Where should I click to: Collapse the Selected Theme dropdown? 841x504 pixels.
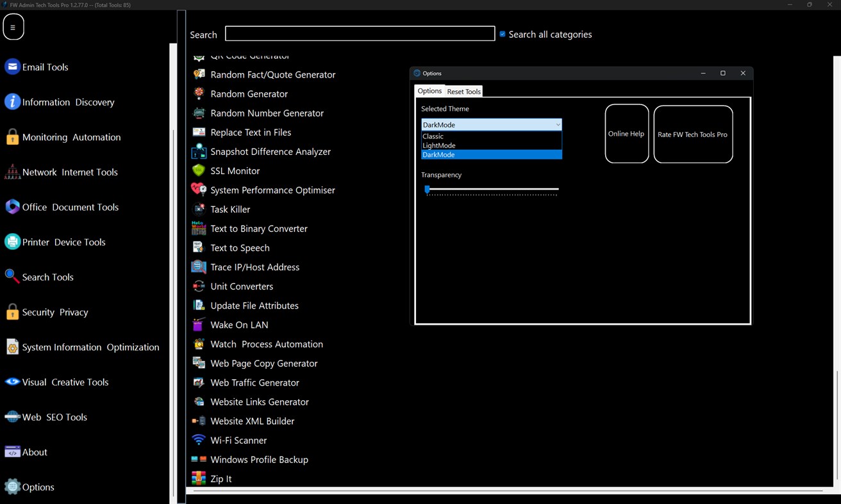point(557,124)
